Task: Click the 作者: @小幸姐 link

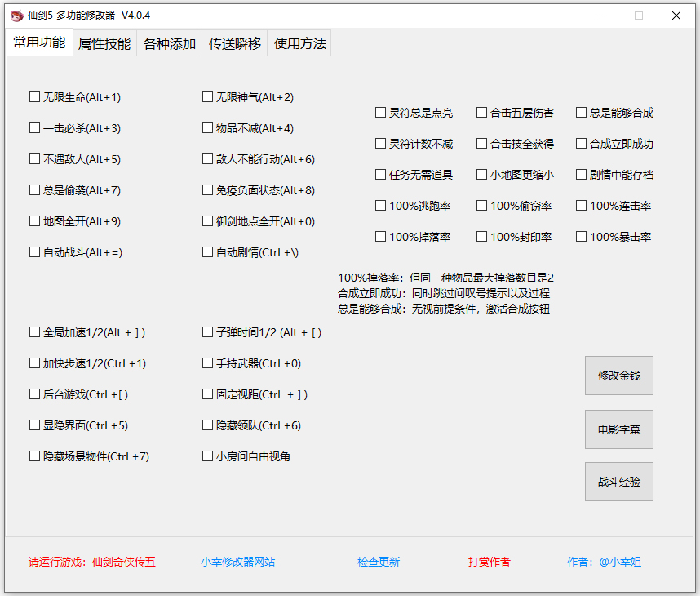Action: [x=604, y=562]
